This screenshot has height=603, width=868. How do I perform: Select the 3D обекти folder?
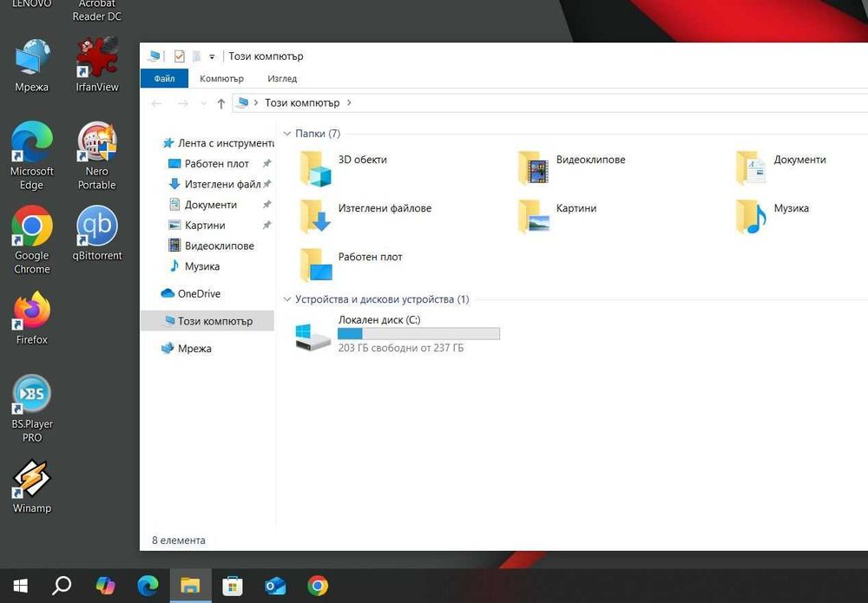343,168
